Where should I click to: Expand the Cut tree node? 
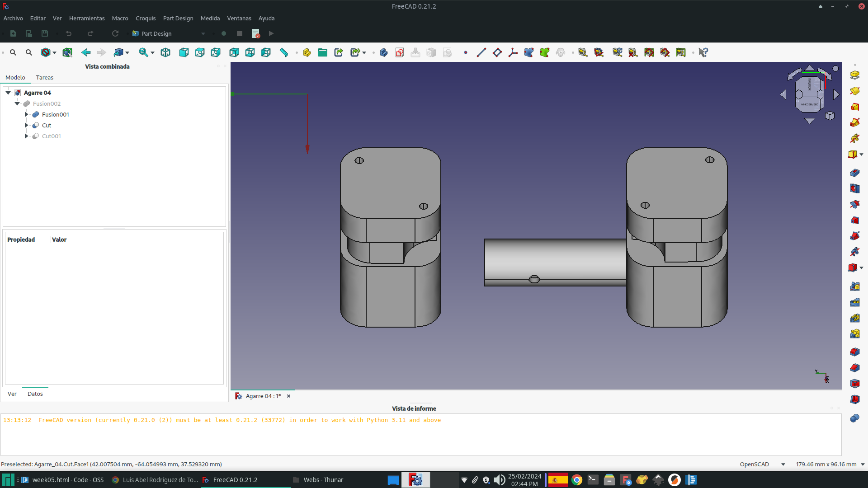point(26,125)
